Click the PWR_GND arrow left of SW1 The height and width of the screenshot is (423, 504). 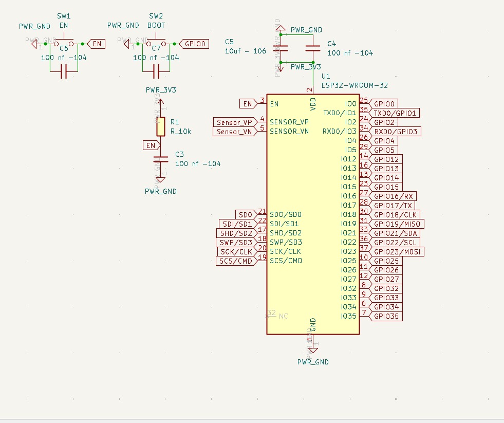click(x=34, y=44)
